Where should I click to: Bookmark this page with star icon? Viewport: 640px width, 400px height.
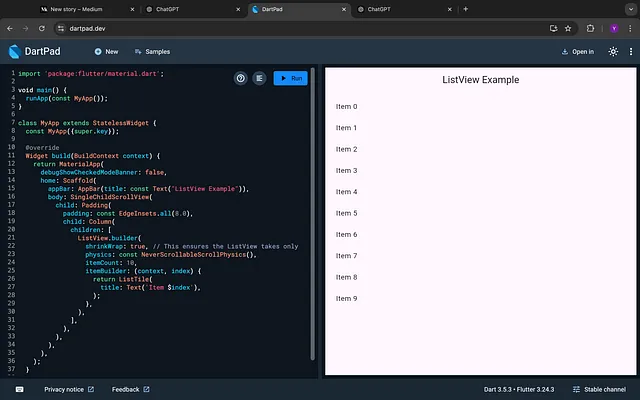coord(568,28)
